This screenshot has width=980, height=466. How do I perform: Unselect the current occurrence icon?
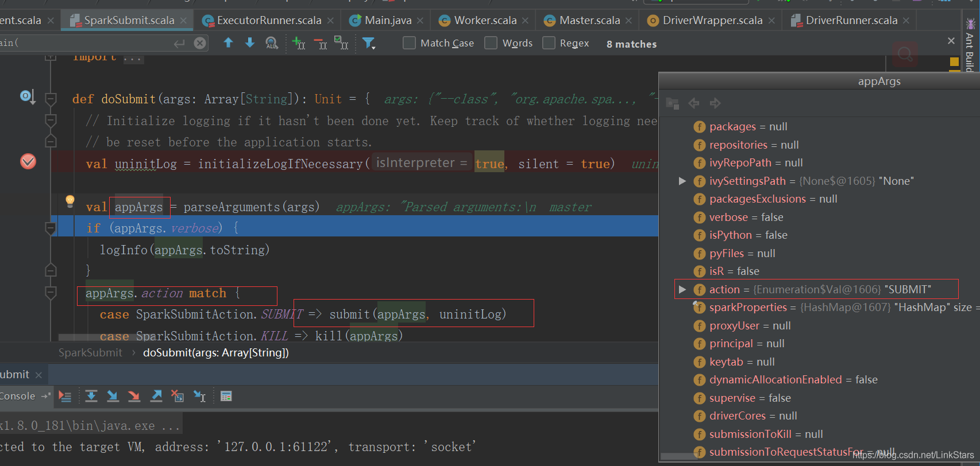pos(321,43)
